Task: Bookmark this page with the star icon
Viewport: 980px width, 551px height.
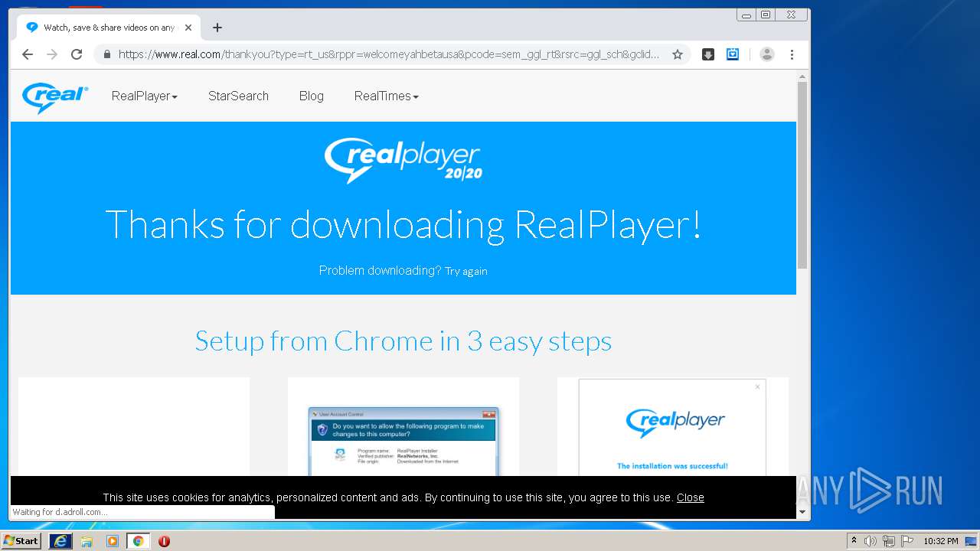Action: coord(678,54)
